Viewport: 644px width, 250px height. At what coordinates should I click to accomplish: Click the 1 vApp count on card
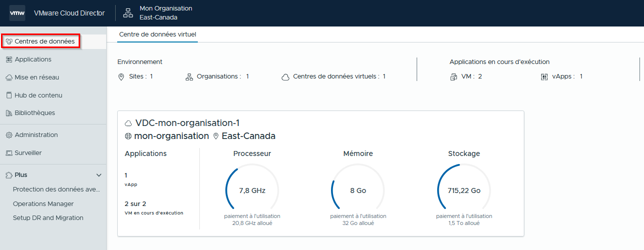tap(126, 175)
